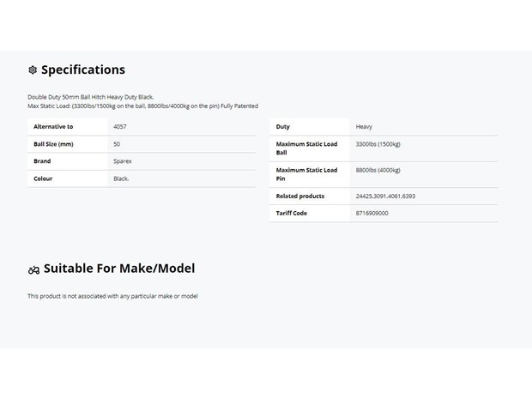Viewport: 532px width, 399px height.
Task: Select the Suitable For Make/Model heading
Action: click(119, 269)
